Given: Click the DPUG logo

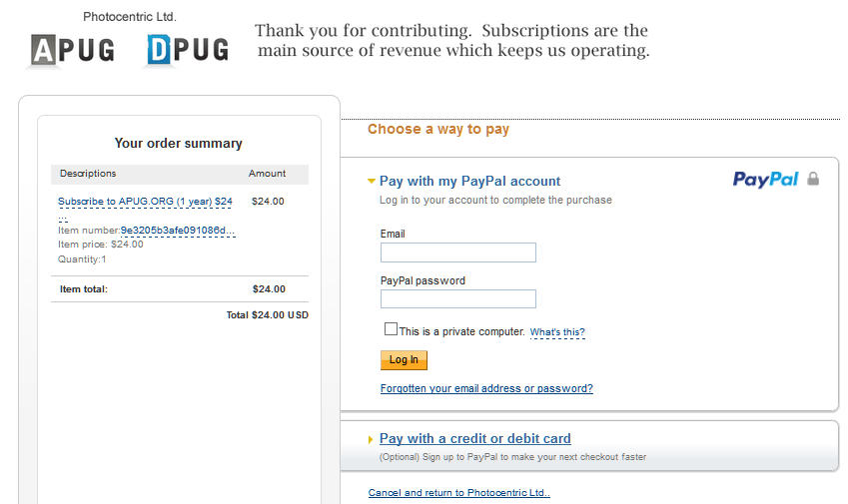Looking at the screenshot, I should 187,49.
